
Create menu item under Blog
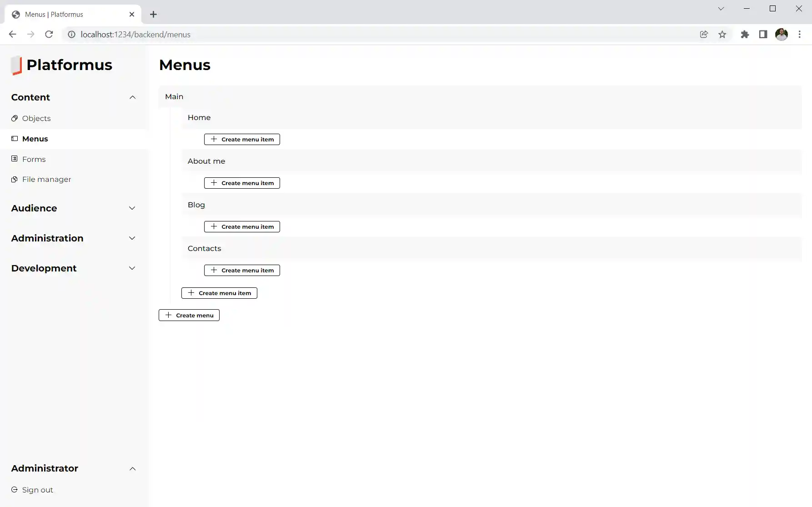(242, 226)
